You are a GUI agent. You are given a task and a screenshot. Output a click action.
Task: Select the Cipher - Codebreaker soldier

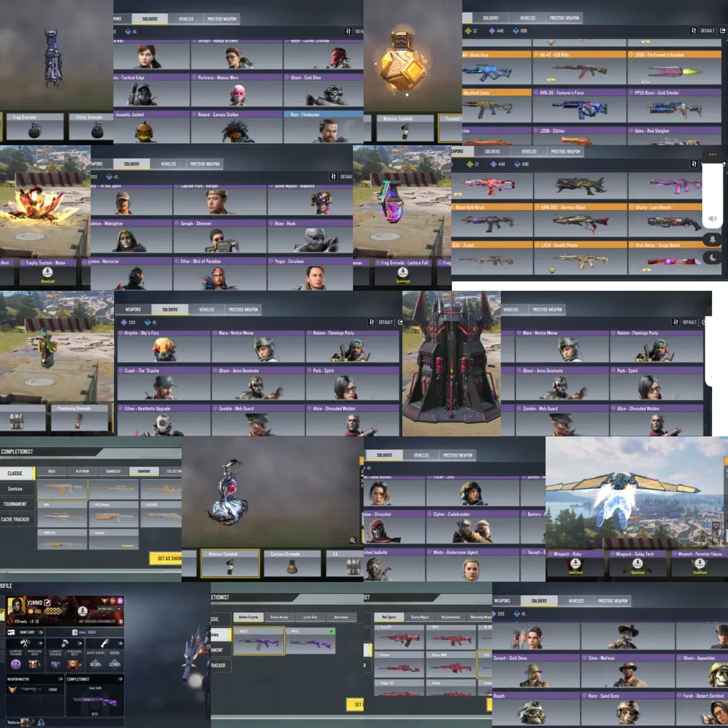pos(473,527)
